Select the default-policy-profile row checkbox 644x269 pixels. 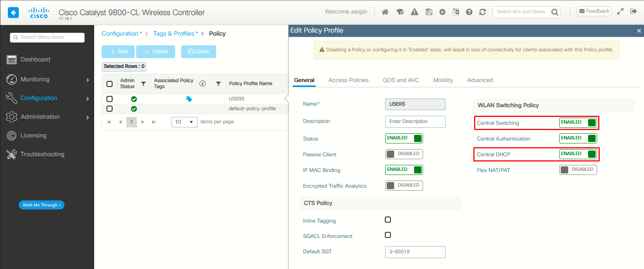pos(110,109)
